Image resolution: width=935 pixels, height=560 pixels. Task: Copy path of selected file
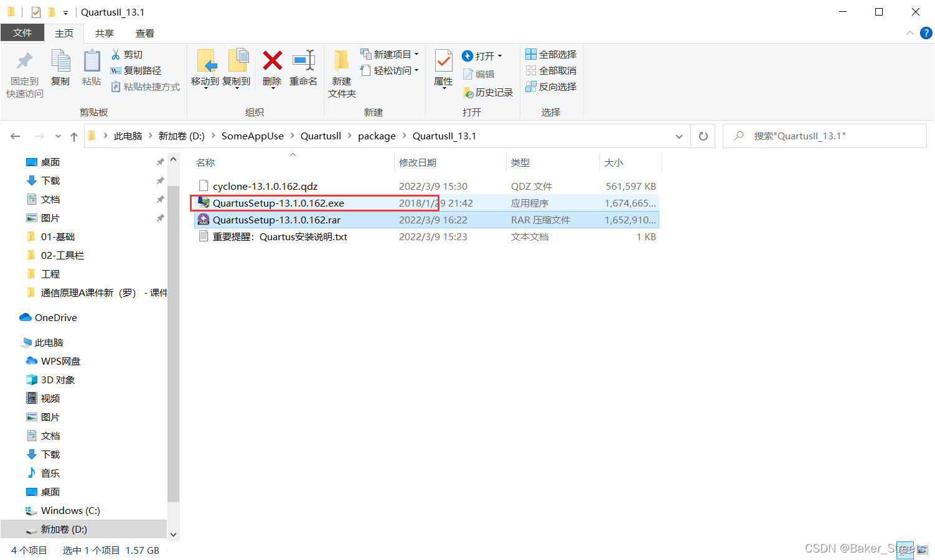pyautogui.click(x=136, y=71)
